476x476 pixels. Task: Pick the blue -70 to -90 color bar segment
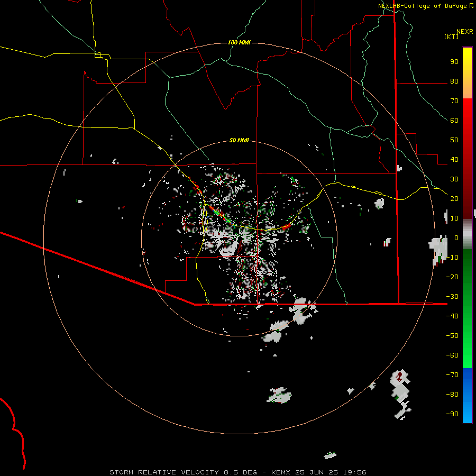(467, 396)
